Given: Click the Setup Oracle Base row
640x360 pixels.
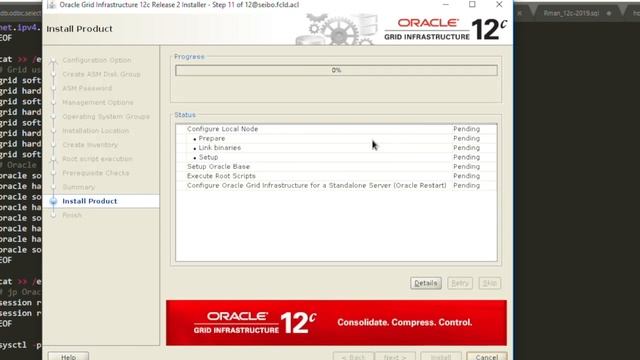Looking at the screenshot, I should tap(336, 167).
